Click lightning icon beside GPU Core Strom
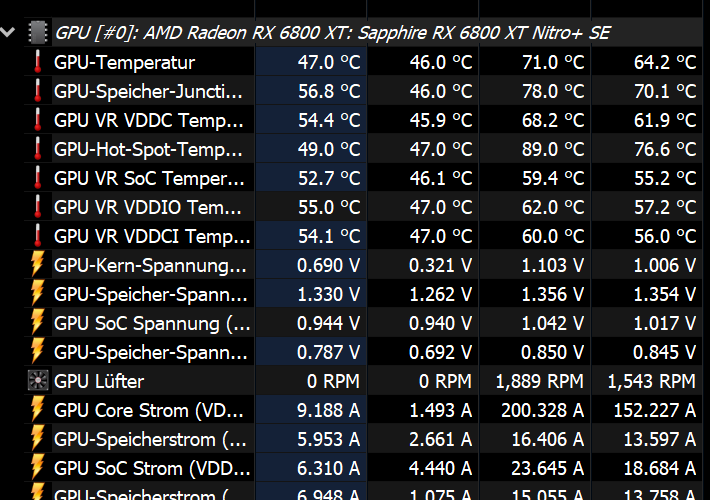The image size is (710, 500). pos(38,409)
